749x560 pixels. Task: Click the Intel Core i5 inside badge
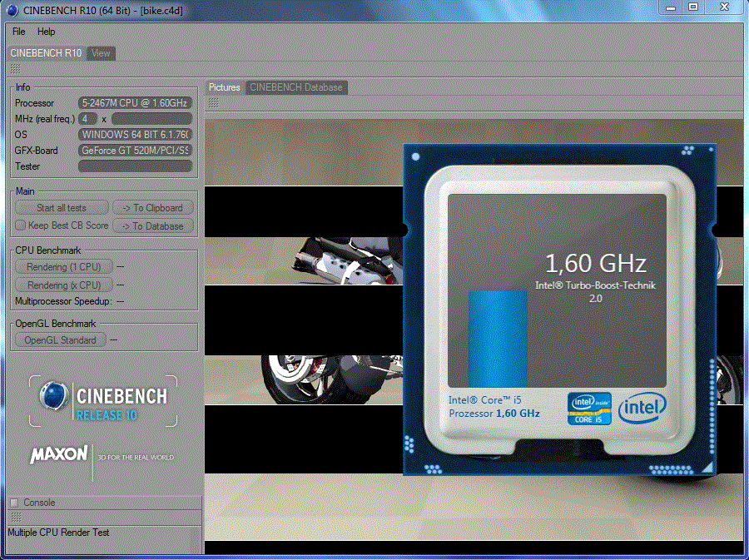point(589,409)
